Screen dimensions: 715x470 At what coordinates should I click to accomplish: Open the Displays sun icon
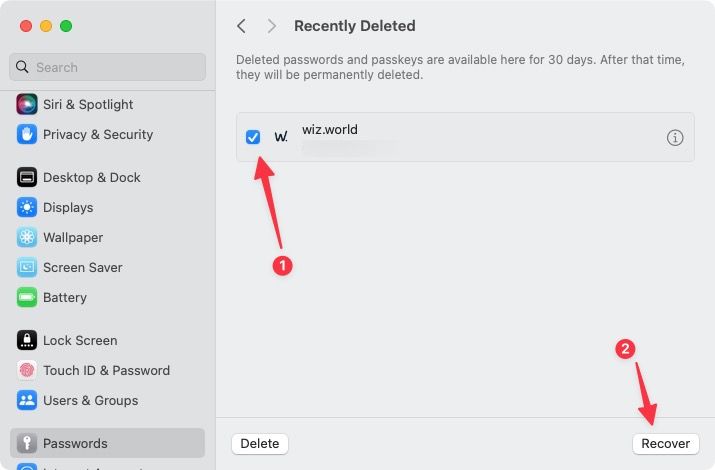click(x=27, y=207)
